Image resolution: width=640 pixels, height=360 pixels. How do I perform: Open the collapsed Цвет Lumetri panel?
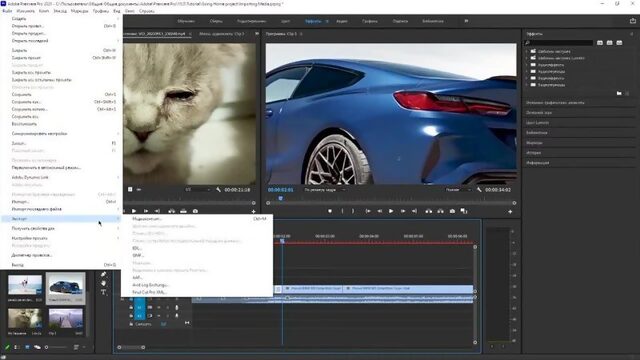pos(537,122)
